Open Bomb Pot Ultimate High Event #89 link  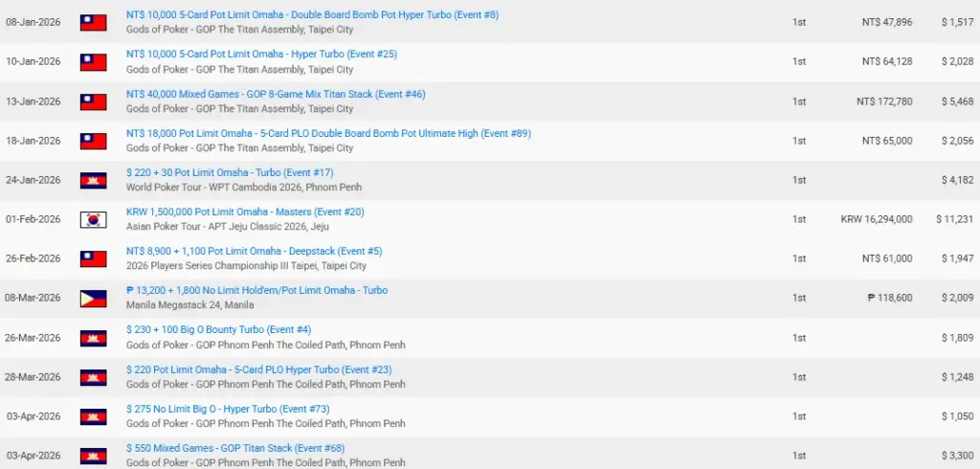tap(329, 133)
